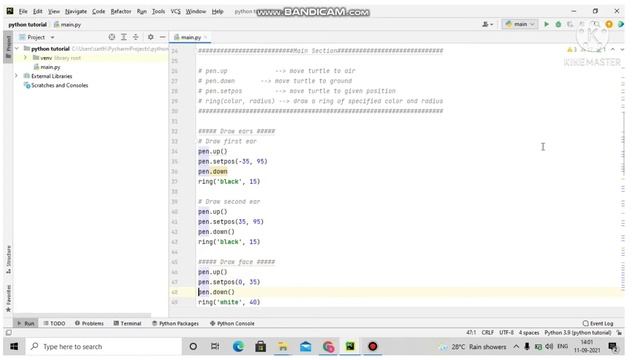Open the user account dropdown

click(487, 24)
